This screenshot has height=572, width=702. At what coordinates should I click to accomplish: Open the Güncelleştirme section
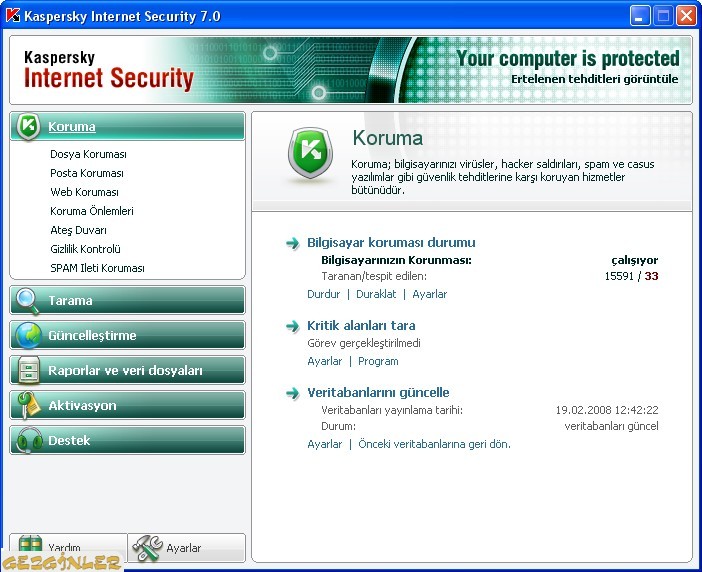click(127, 335)
